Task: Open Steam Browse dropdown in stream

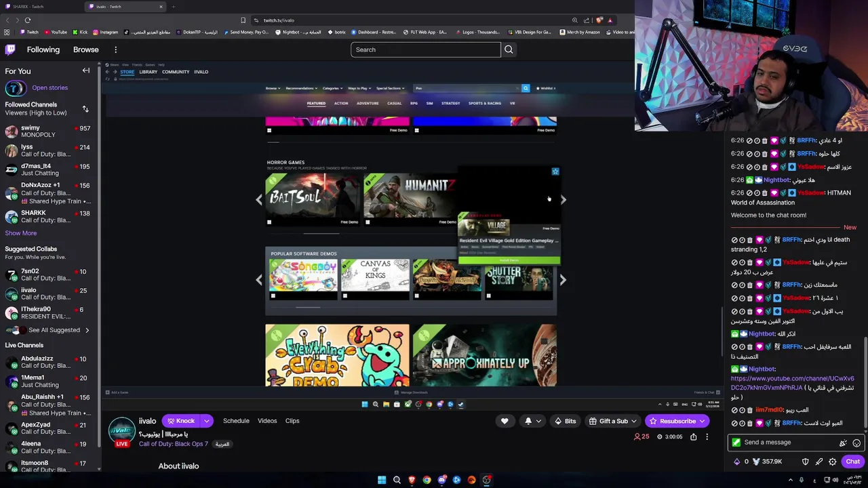Action: pos(272,88)
